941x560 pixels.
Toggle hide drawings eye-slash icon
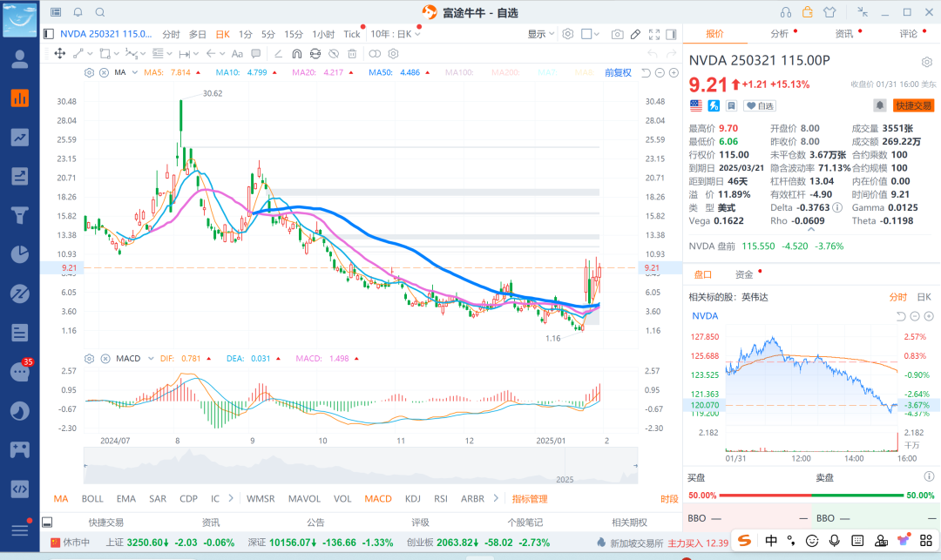[x=334, y=53]
